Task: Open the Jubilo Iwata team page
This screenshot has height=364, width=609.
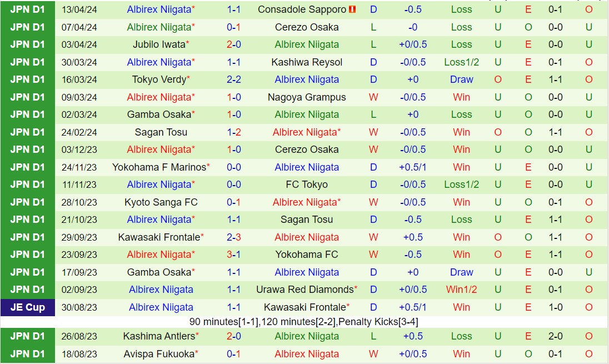Action: tap(159, 44)
